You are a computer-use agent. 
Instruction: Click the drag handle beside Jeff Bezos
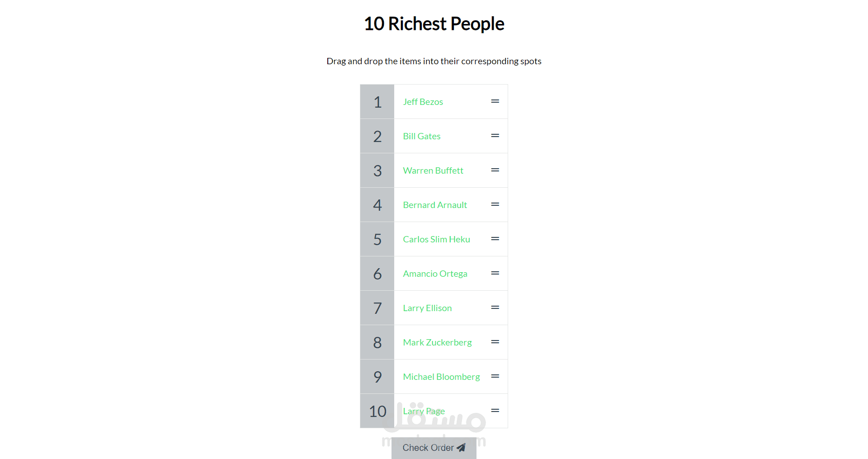495,101
